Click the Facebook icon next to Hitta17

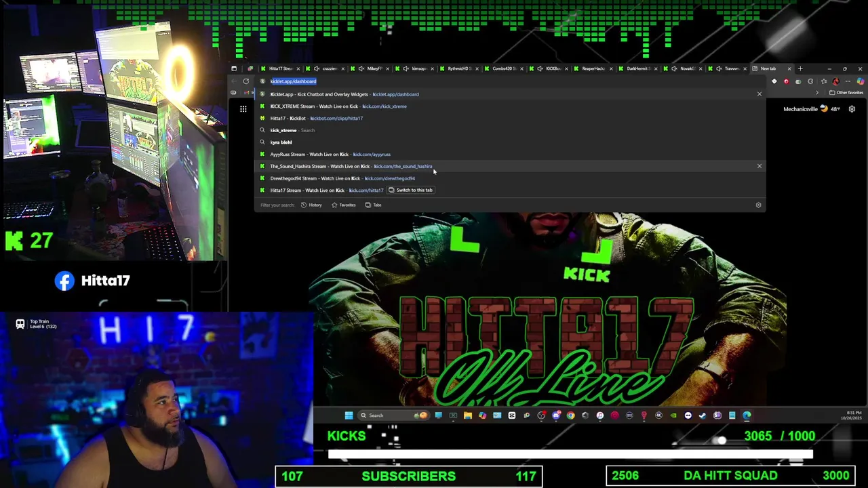tap(64, 281)
